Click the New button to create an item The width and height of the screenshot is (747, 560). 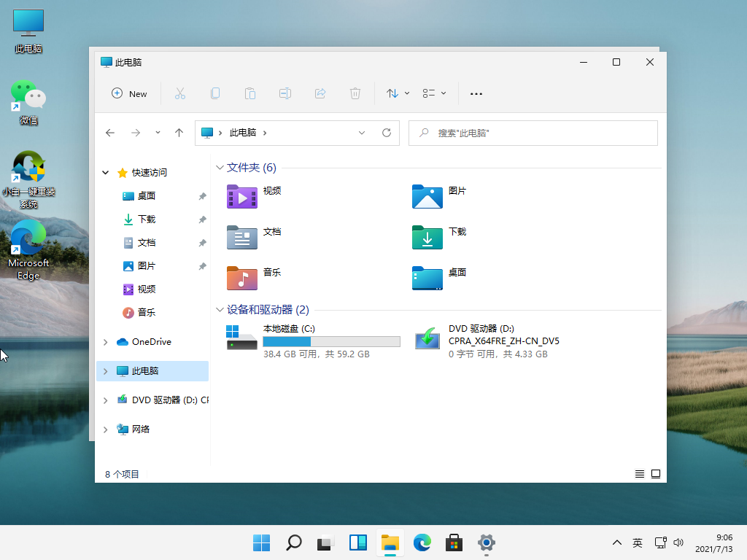[129, 93]
